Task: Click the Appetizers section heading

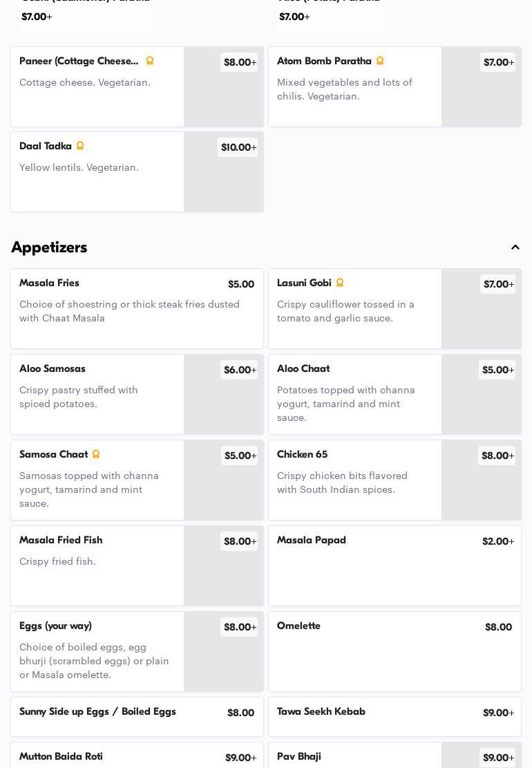Action: (x=49, y=247)
